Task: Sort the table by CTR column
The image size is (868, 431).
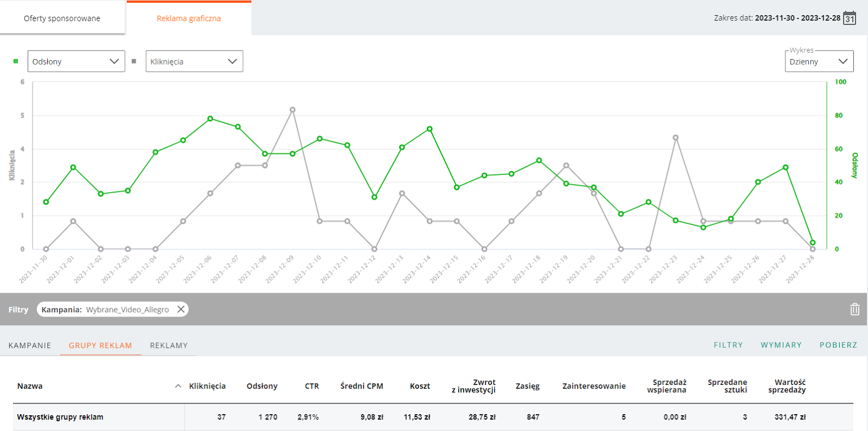Action: pos(311,386)
